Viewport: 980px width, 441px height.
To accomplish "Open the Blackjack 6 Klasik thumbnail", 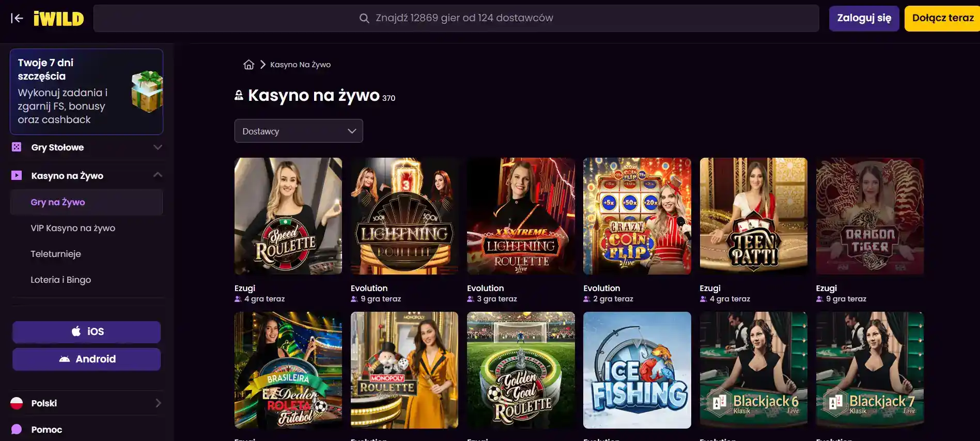I will click(754, 370).
